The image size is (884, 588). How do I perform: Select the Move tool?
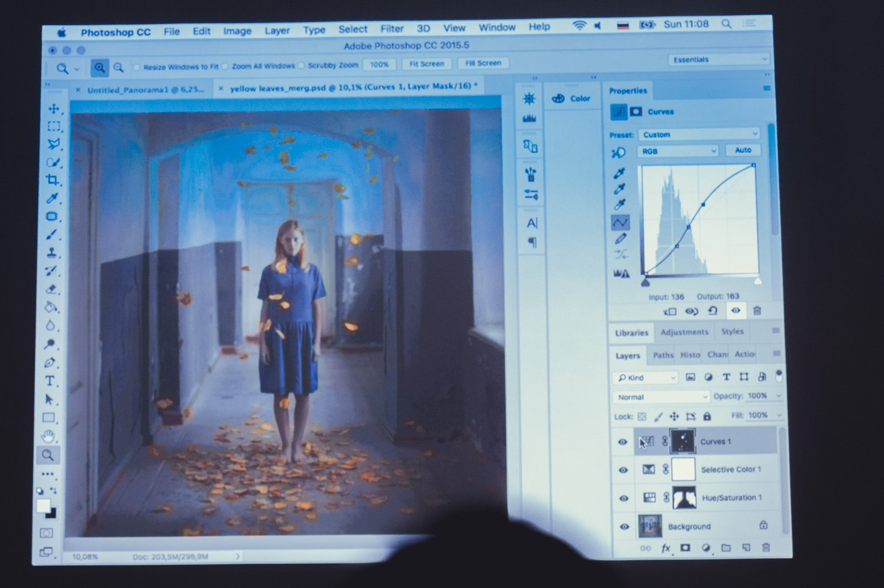tap(54, 109)
